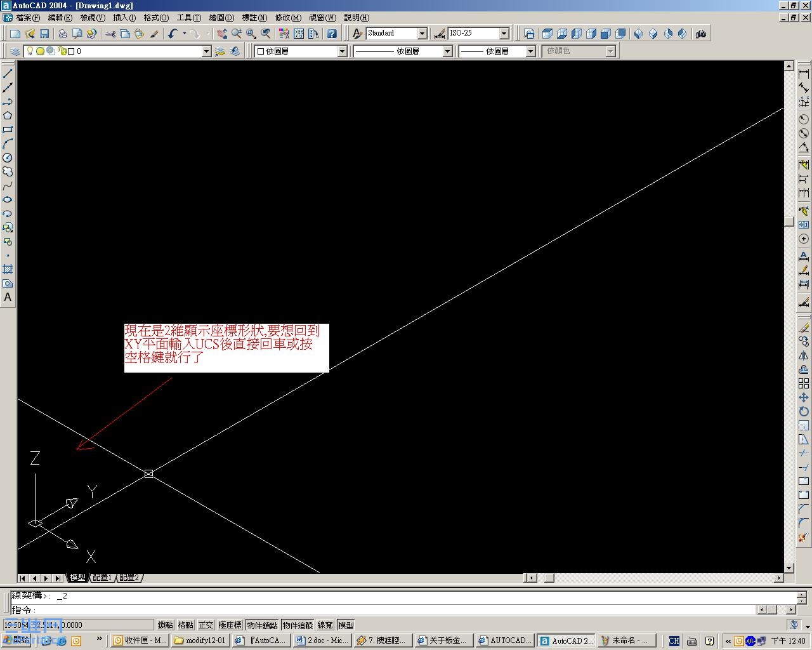812x650 pixels.
Task: Expand the linetype control dropdown
Action: [x=447, y=51]
